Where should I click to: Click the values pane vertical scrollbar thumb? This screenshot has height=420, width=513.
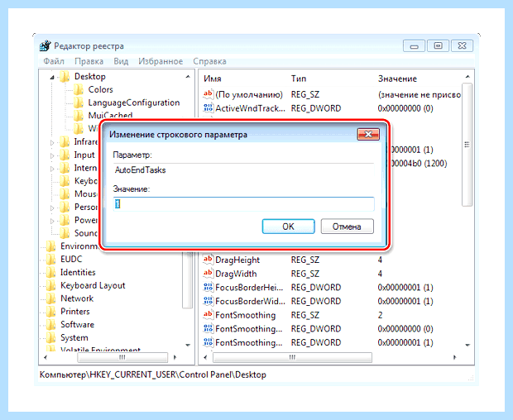[x=467, y=145]
